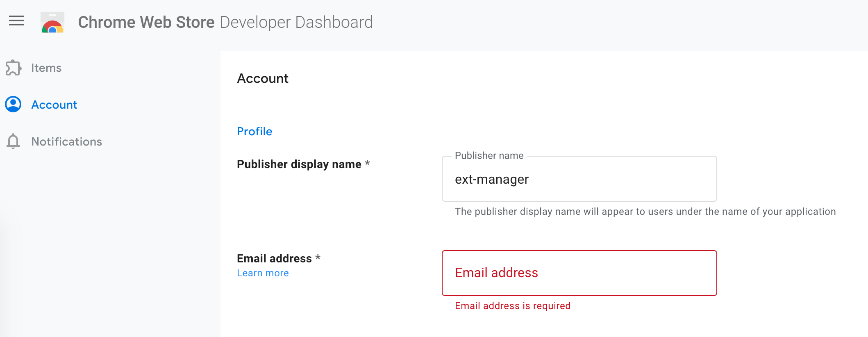The width and height of the screenshot is (868, 337).
Task: Go to Notifications in the sidebar
Action: tap(67, 142)
